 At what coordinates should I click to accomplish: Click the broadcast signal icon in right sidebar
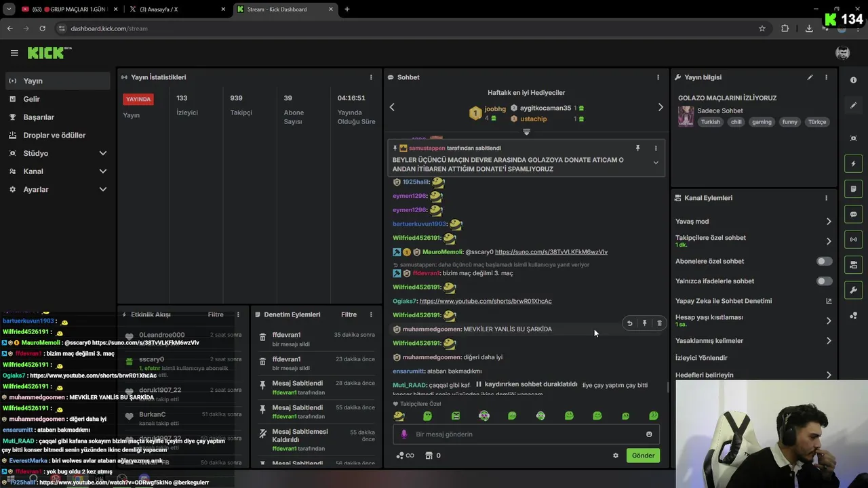tap(853, 239)
